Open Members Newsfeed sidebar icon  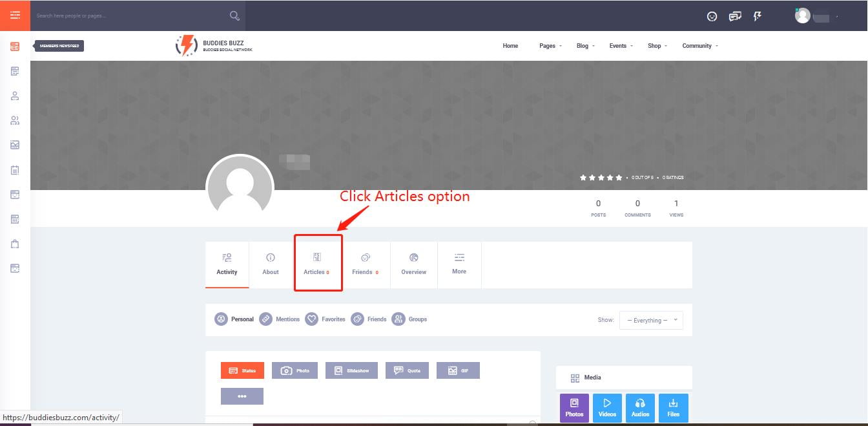15,46
